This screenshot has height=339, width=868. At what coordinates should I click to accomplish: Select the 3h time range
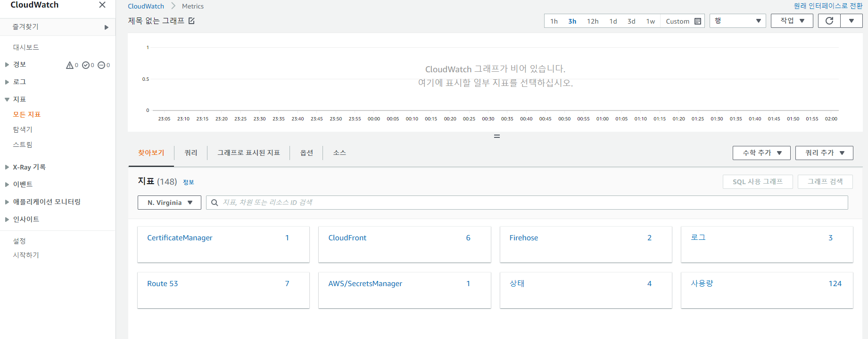pos(572,21)
